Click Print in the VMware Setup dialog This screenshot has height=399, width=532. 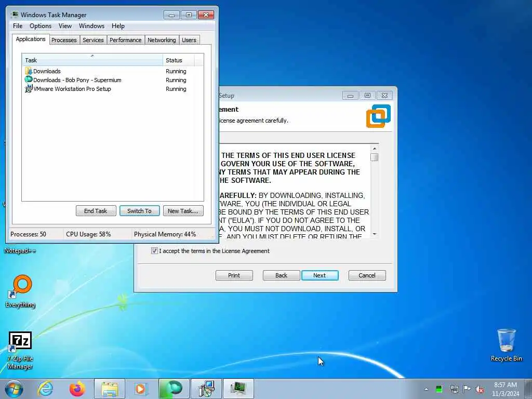pos(234,275)
